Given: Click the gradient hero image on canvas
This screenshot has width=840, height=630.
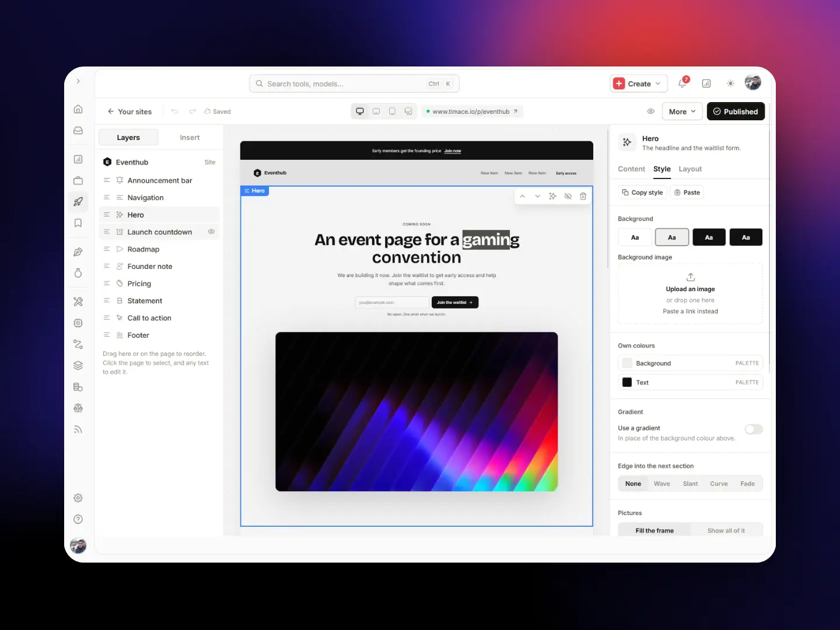Looking at the screenshot, I should [x=416, y=412].
